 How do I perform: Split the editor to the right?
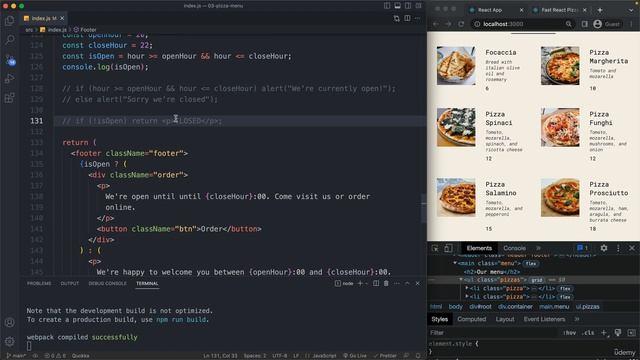click(x=407, y=18)
